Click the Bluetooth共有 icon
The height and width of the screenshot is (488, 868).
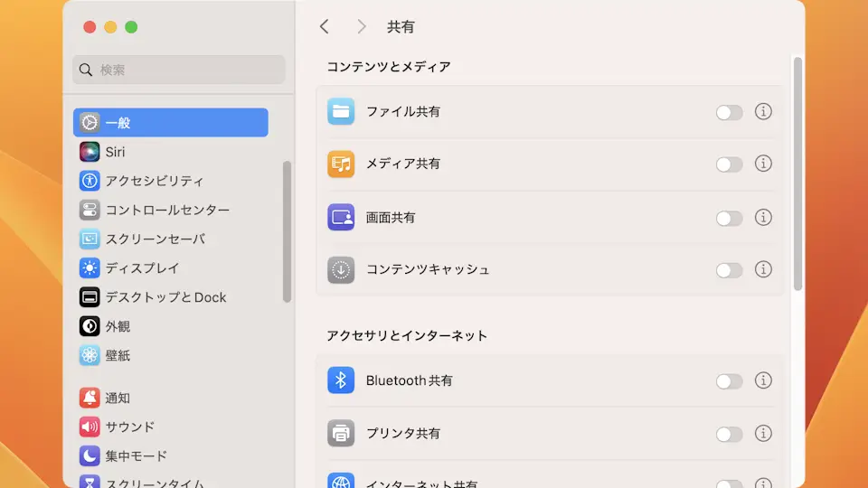coord(341,380)
